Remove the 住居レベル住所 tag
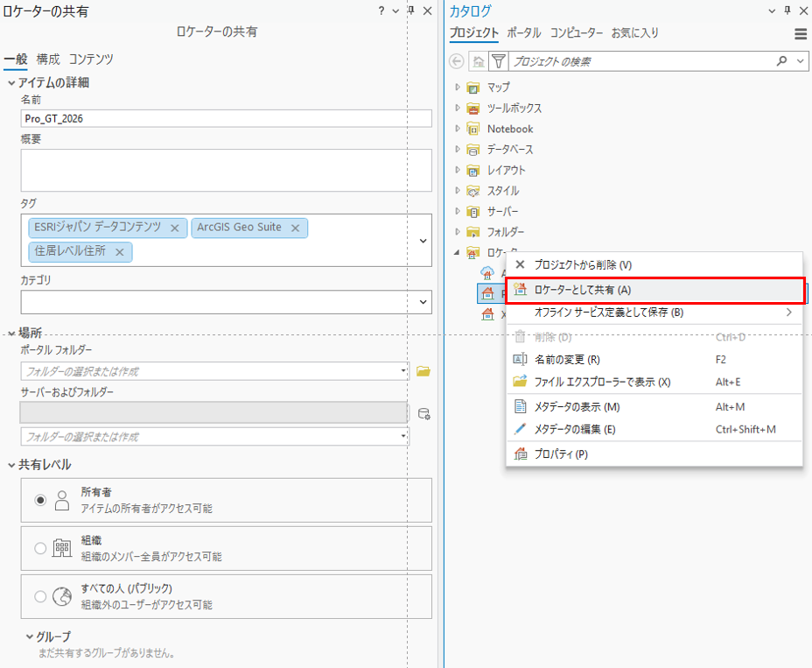The image size is (812, 668). (x=119, y=252)
